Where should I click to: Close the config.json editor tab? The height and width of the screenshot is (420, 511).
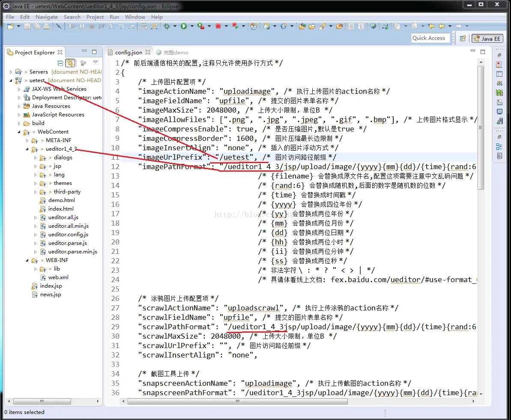148,52
